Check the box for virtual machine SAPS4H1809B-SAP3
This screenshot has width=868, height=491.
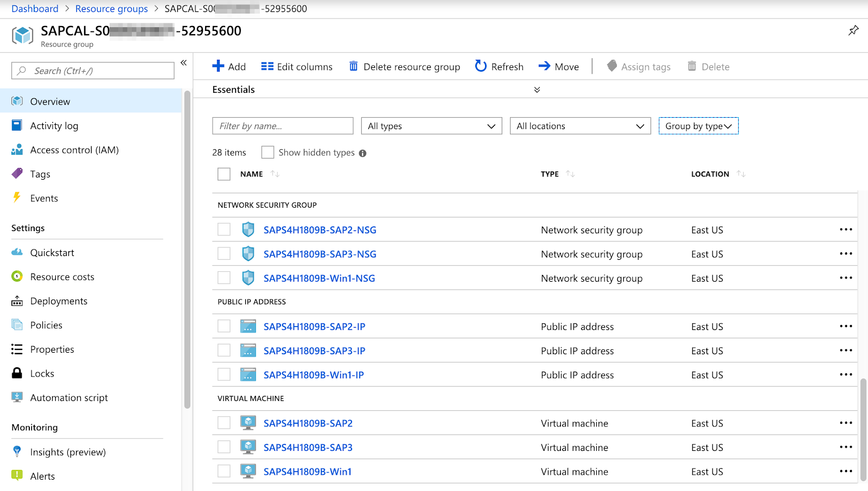pyautogui.click(x=224, y=447)
